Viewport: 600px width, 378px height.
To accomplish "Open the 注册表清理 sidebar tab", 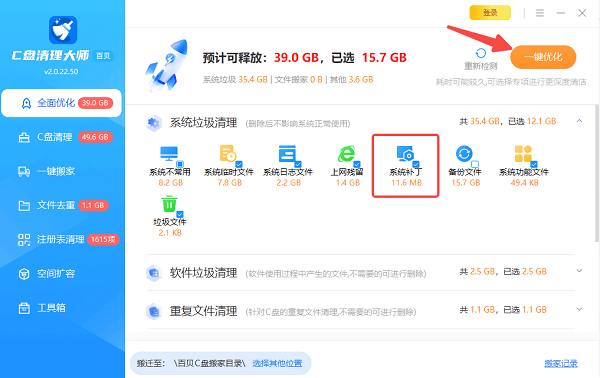I will [x=61, y=240].
